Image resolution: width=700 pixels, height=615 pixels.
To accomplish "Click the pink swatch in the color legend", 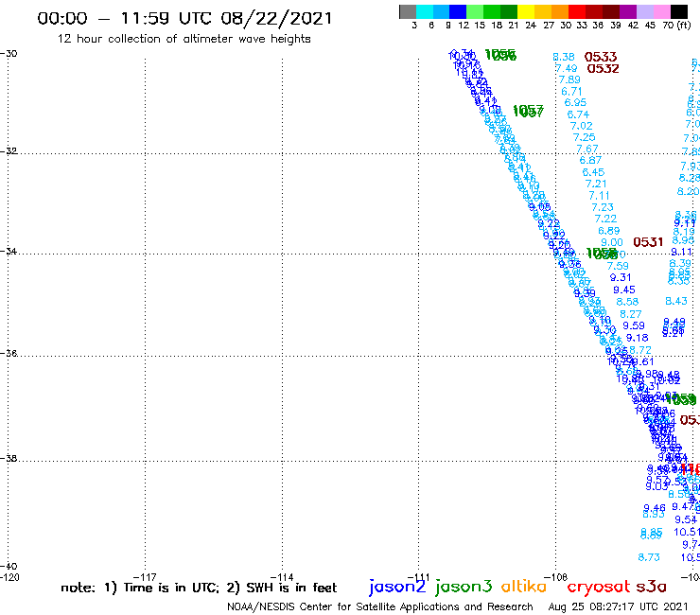I will click(661, 11).
